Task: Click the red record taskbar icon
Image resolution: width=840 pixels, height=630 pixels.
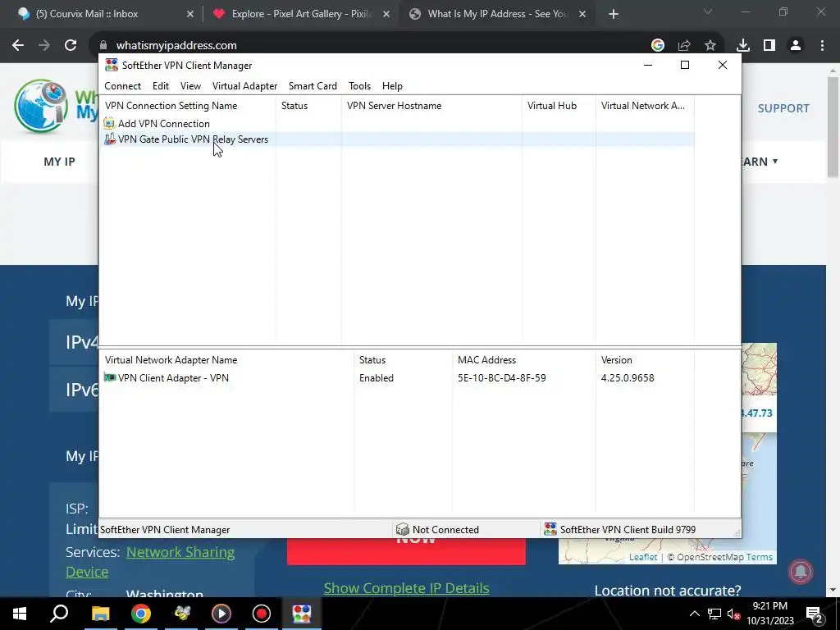Action: click(262, 614)
